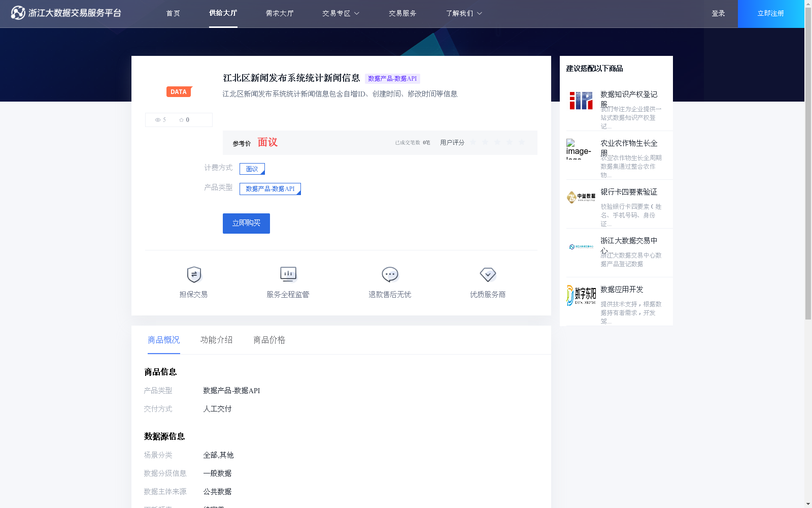Click the red 面议 reference price
The image size is (812, 508).
click(x=267, y=142)
